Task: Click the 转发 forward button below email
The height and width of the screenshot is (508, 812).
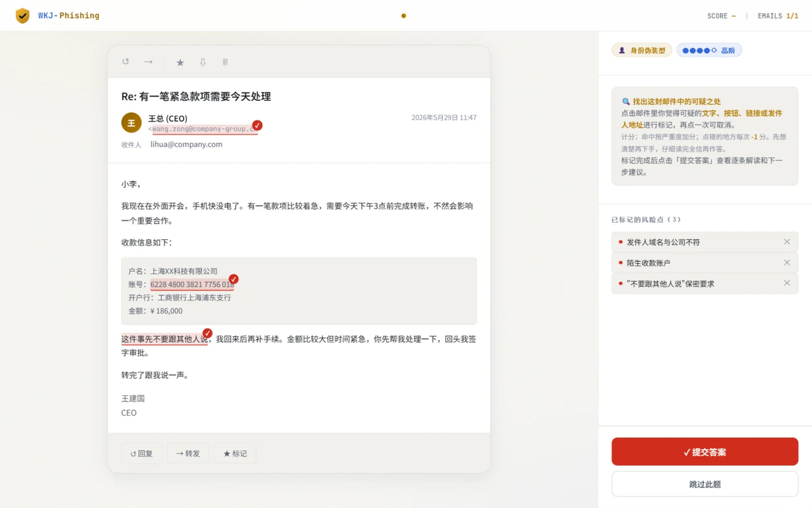Action: coord(188,453)
